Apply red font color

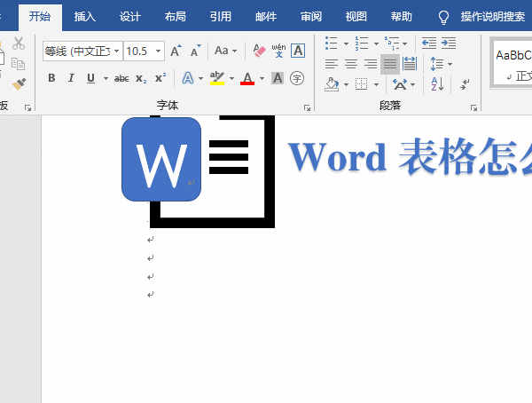(x=247, y=78)
